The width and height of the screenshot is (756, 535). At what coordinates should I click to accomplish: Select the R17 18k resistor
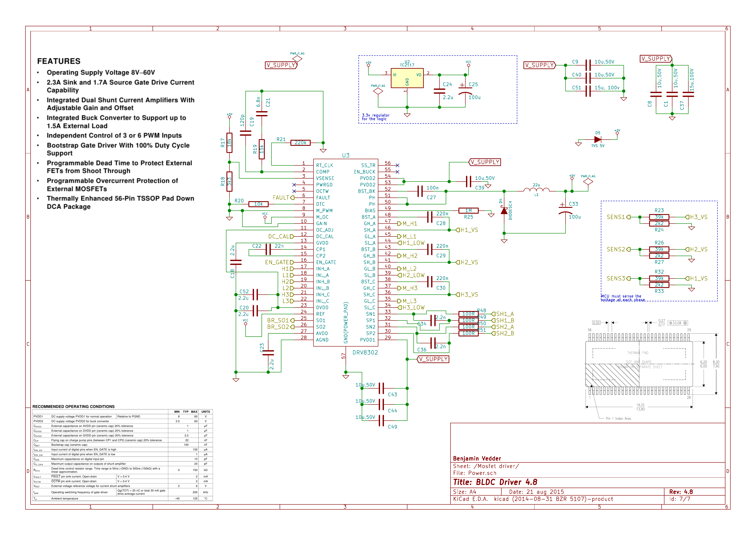229,143
